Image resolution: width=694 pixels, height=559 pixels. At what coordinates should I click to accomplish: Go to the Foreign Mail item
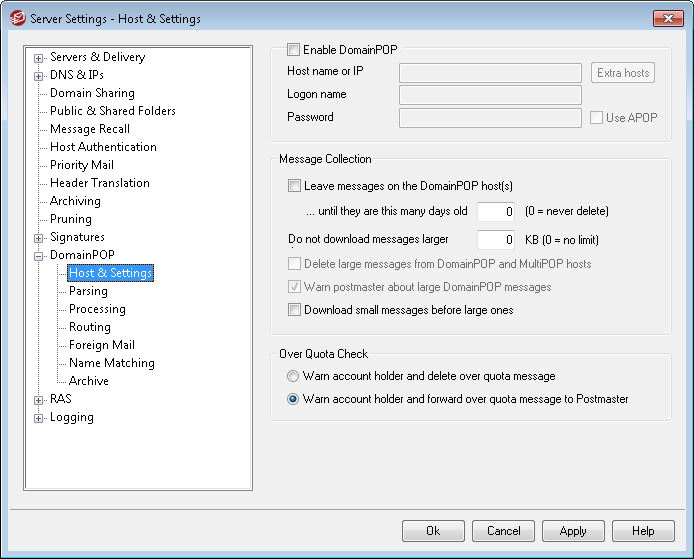(x=102, y=345)
